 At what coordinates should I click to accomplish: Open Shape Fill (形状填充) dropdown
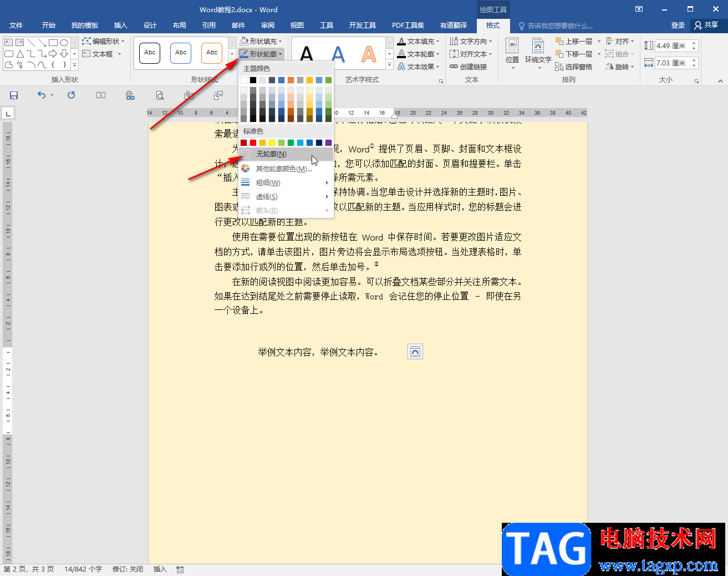(261, 41)
